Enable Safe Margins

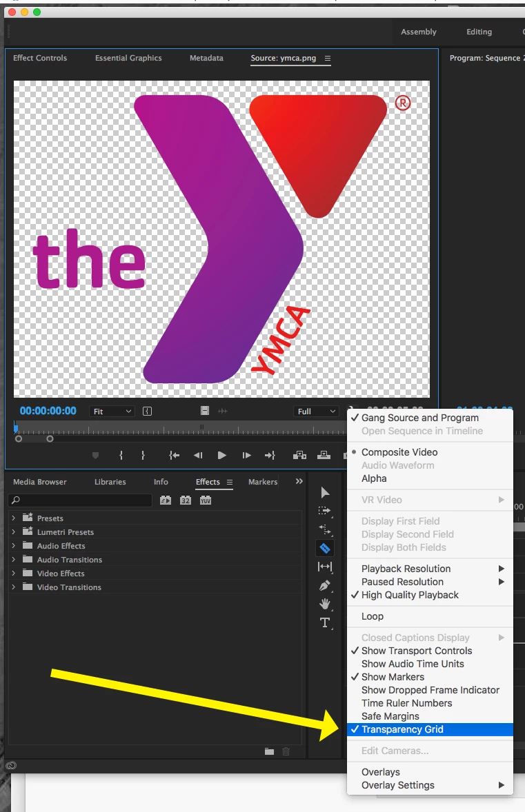coord(390,716)
